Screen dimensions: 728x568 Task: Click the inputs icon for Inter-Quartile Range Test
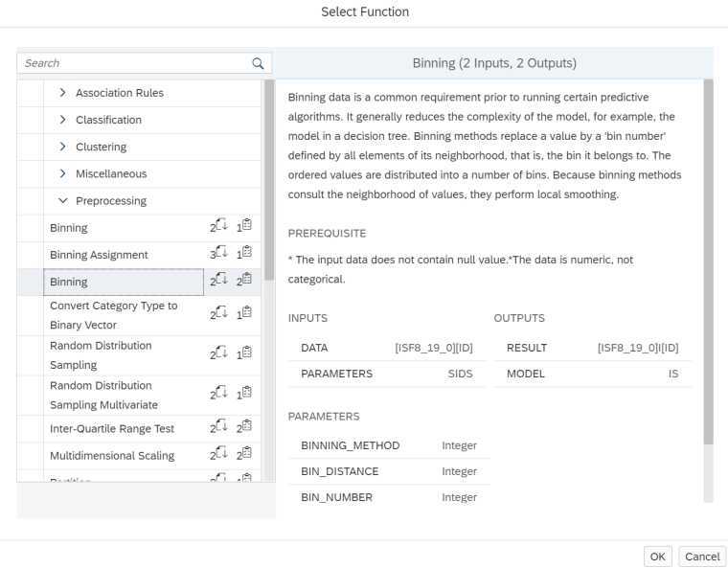(219, 429)
